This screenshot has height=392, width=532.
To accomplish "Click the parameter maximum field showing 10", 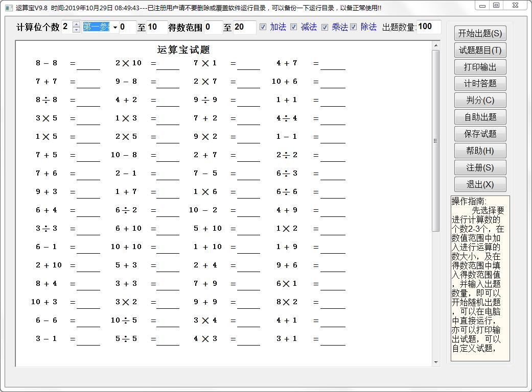I will pyautogui.click(x=157, y=27).
